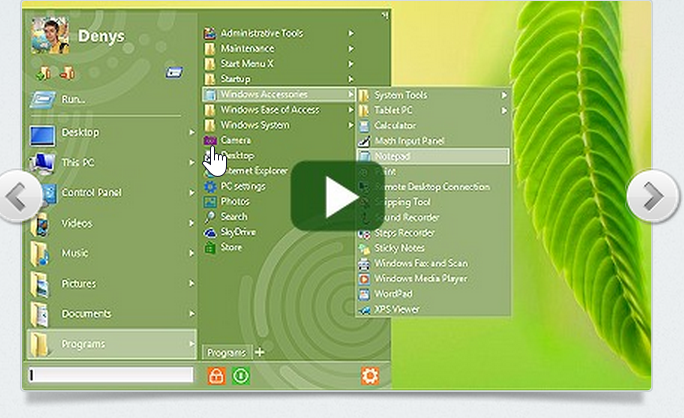Expand Music submenu arrow

pos(192,253)
